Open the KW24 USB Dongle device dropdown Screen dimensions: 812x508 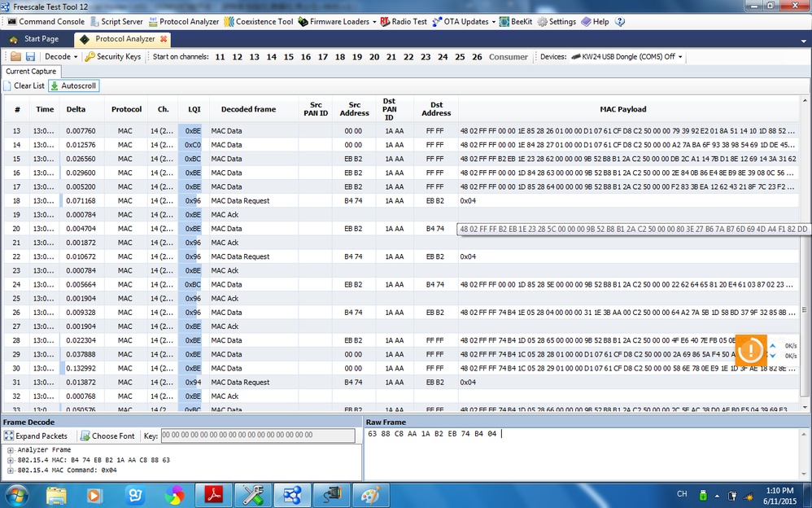tap(626, 56)
